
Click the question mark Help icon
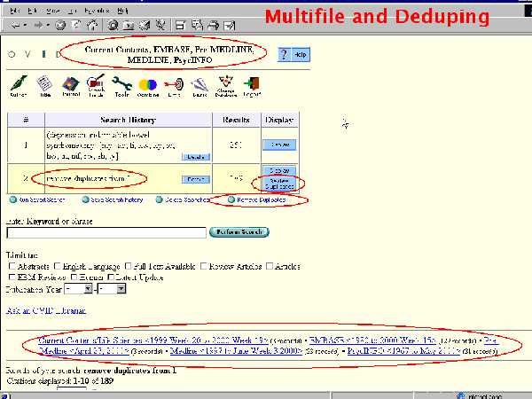(x=284, y=54)
